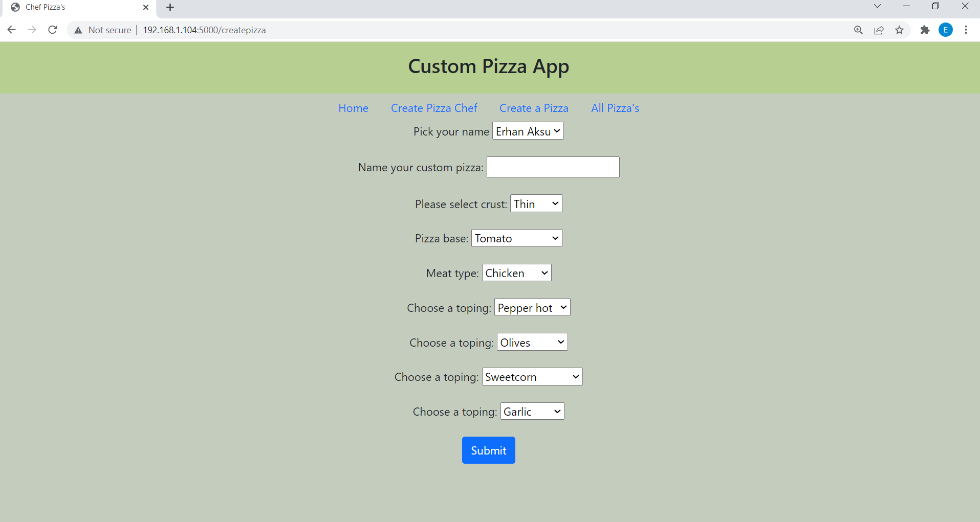Open the Pick your name dropdown
980x522 pixels.
(527, 131)
